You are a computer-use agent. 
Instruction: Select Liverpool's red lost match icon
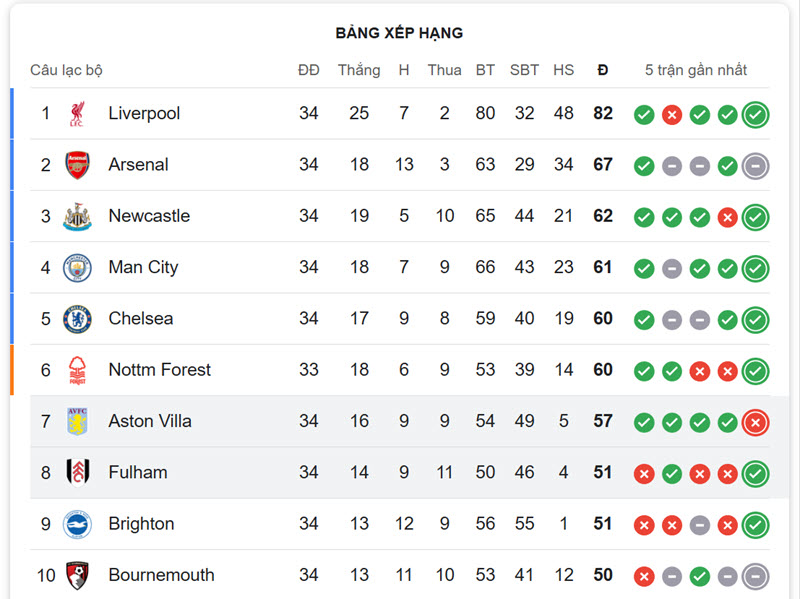pos(672,115)
